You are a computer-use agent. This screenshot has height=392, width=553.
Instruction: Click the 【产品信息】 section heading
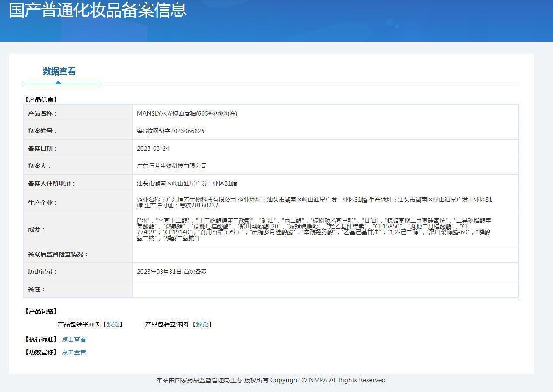tap(41, 100)
